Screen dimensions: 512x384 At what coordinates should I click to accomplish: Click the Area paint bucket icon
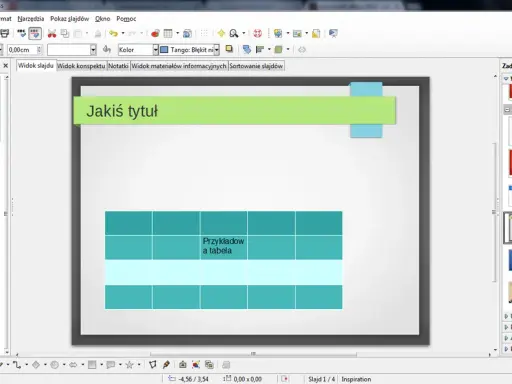107,50
